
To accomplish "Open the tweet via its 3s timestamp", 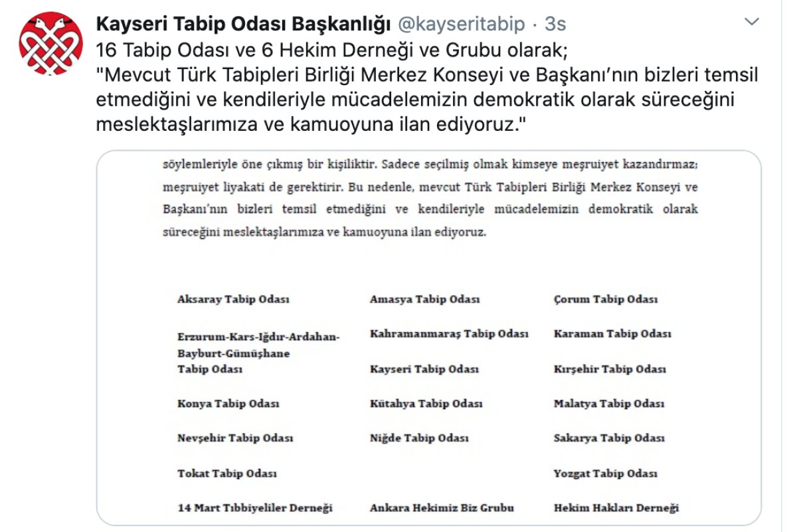I will [555, 25].
